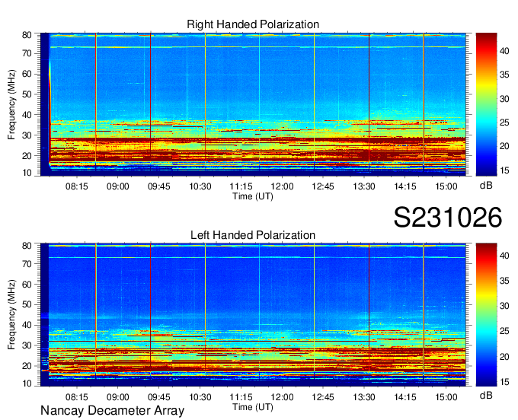Click 13:30 tick under Left Handed plot

[364, 397]
